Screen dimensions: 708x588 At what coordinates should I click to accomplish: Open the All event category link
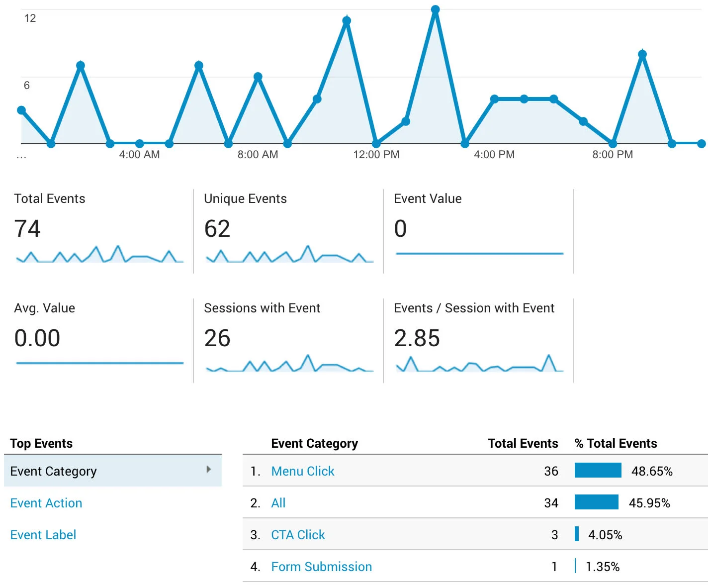click(278, 503)
